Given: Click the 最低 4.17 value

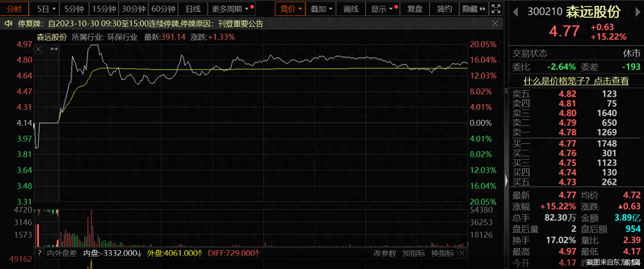Looking at the screenshot, I should (x=632, y=251).
